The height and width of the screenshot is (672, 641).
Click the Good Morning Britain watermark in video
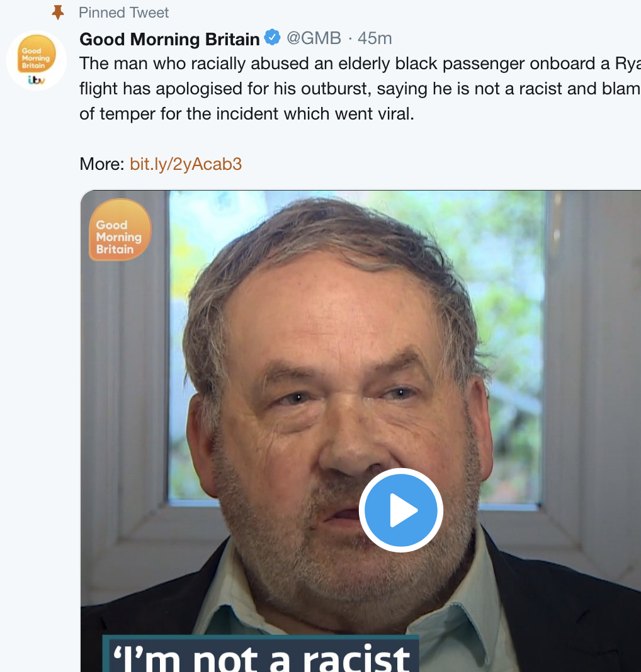pos(119,229)
